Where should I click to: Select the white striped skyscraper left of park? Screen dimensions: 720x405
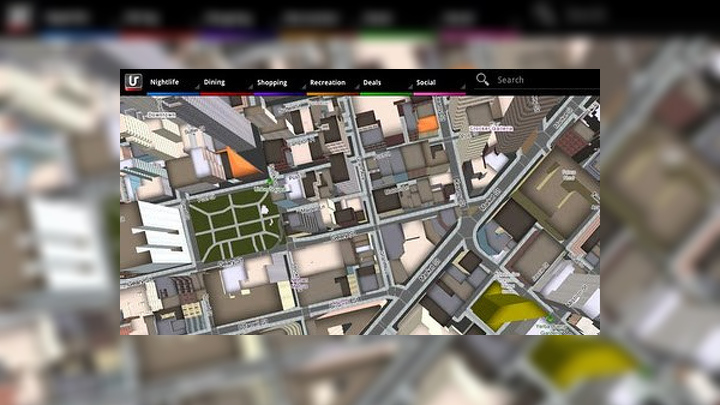160,232
